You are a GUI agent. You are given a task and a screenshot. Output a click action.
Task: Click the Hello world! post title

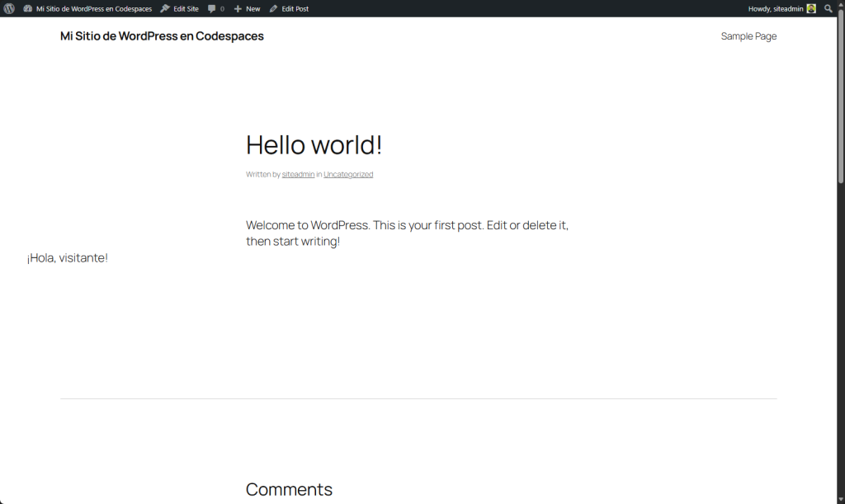pos(314,145)
